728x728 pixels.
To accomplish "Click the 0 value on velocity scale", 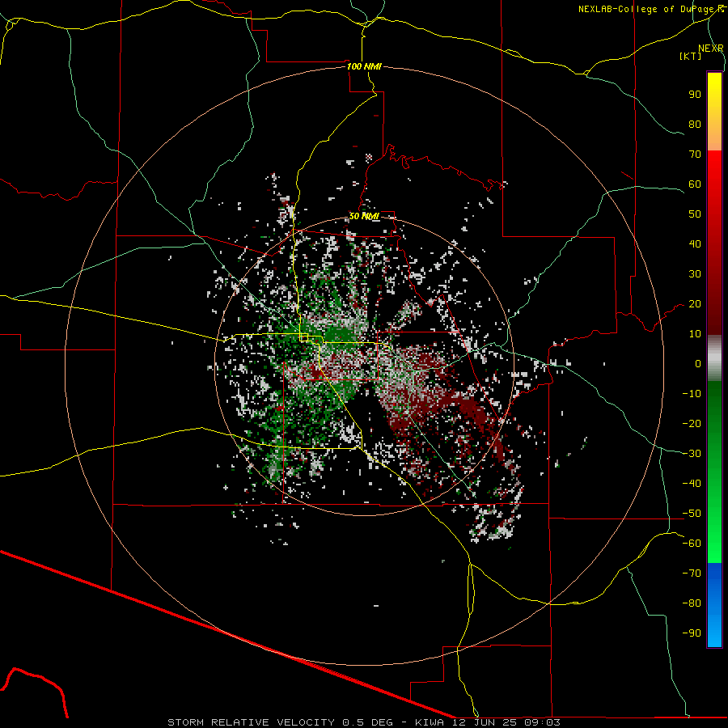I will click(698, 363).
